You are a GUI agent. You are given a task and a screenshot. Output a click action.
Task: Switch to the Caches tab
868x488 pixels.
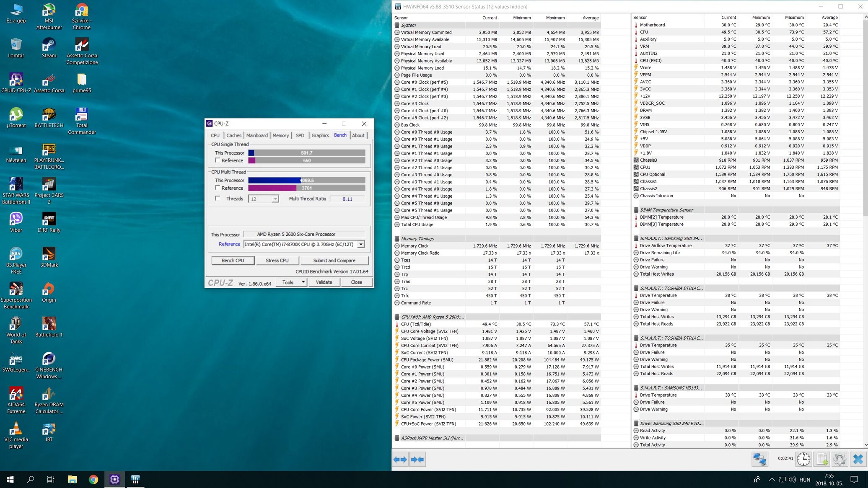tap(234, 135)
